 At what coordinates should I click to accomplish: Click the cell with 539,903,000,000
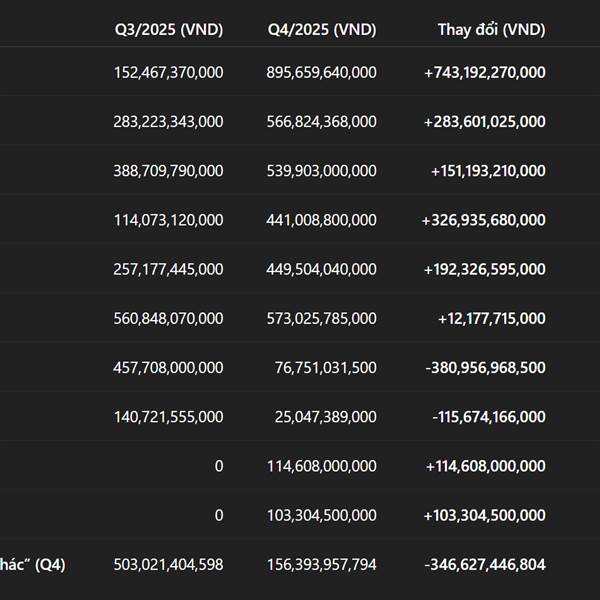point(322,171)
